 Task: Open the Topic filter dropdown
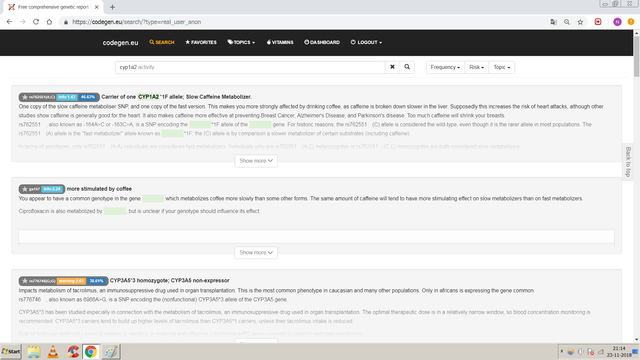pyautogui.click(x=502, y=67)
